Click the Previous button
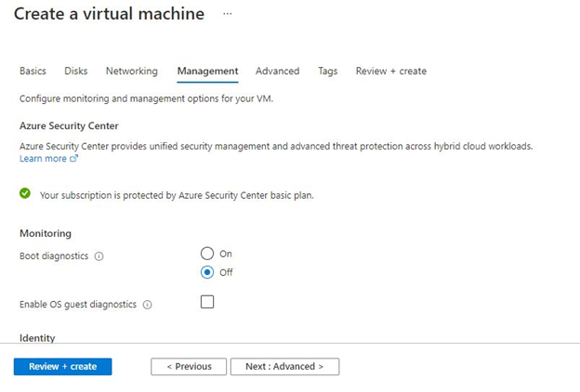The image size is (580, 392). [189, 367]
